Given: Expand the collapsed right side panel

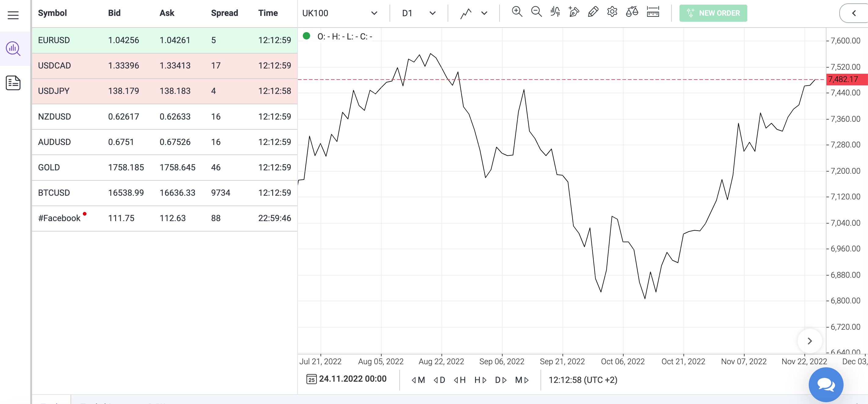Looking at the screenshot, I should point(854,13).
